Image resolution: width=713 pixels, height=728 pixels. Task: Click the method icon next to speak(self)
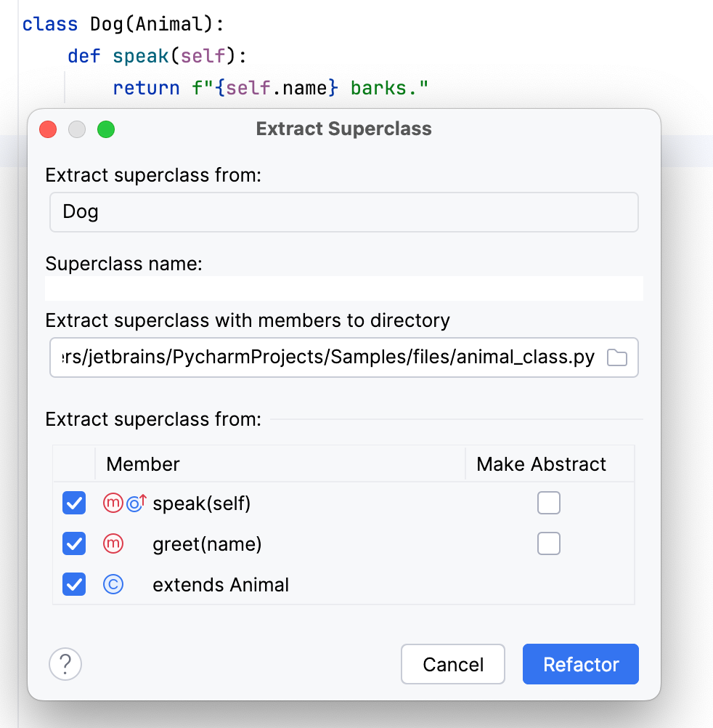click(x=114, y=503)
